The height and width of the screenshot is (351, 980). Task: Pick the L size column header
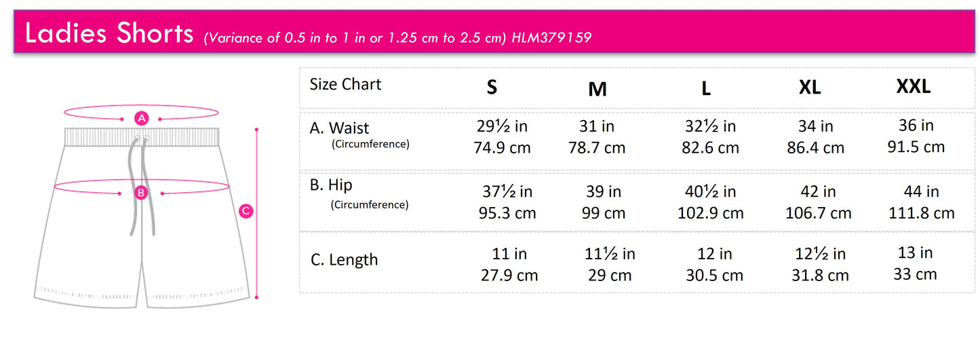coord(706,88)
